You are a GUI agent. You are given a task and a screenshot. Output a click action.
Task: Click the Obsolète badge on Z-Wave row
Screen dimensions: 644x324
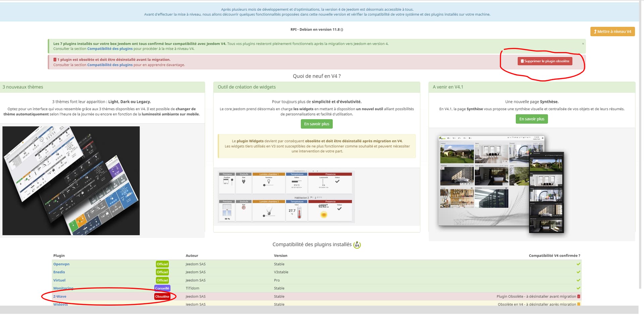162,297
